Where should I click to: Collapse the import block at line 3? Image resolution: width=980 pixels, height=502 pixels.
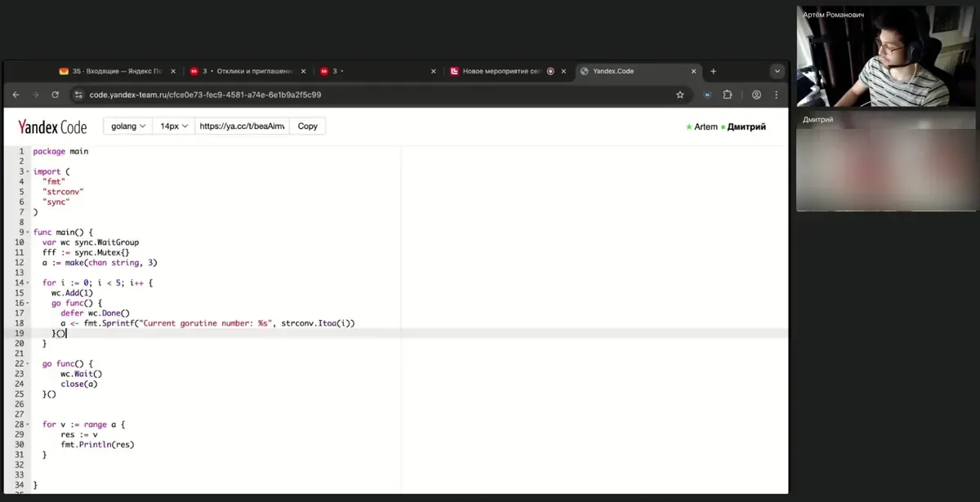(28, 171)
